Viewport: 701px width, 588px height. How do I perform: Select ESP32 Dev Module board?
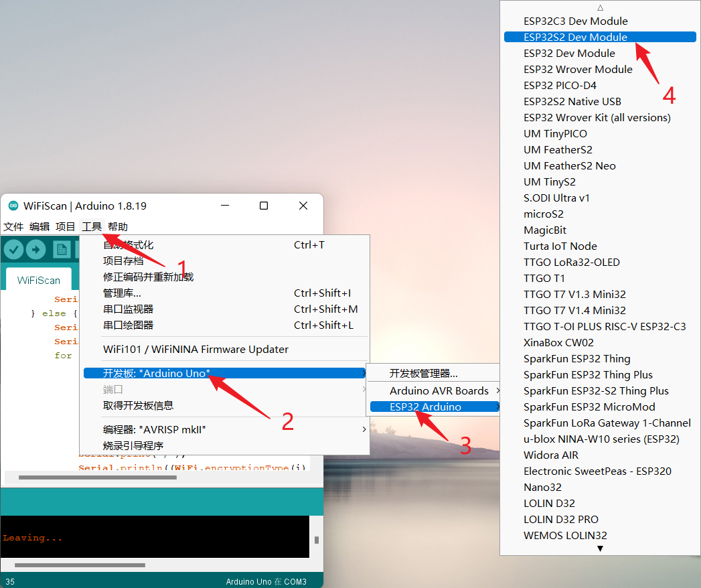[600, 53]
